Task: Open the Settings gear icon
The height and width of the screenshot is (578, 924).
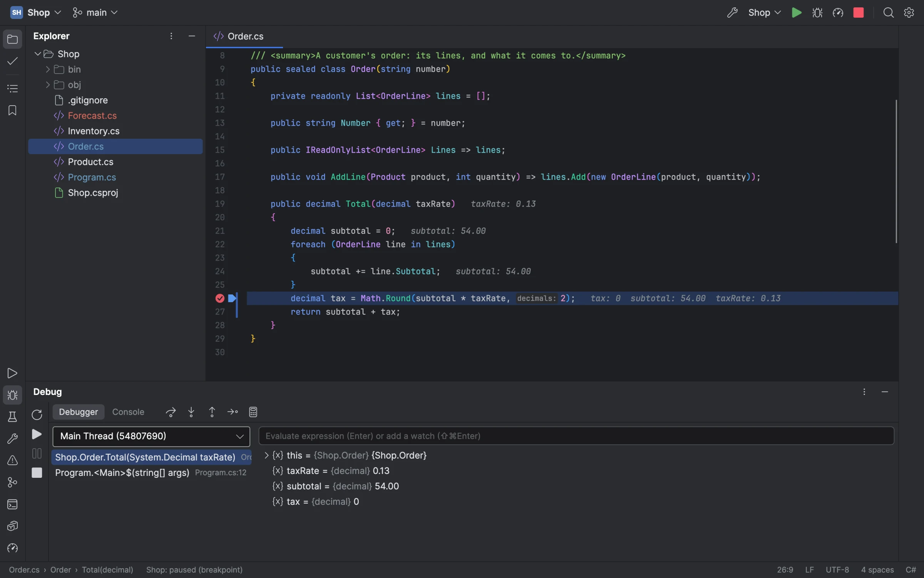Action: pos(909,13)
